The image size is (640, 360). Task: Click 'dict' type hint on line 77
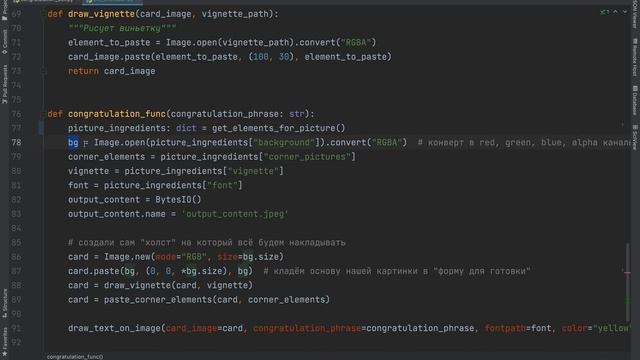(186, 128)
